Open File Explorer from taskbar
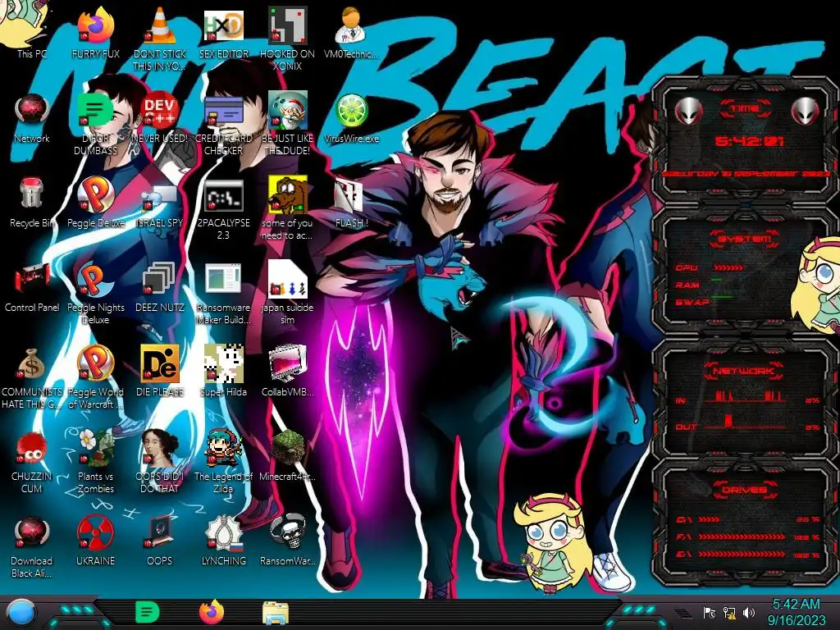 click(276, 613)
